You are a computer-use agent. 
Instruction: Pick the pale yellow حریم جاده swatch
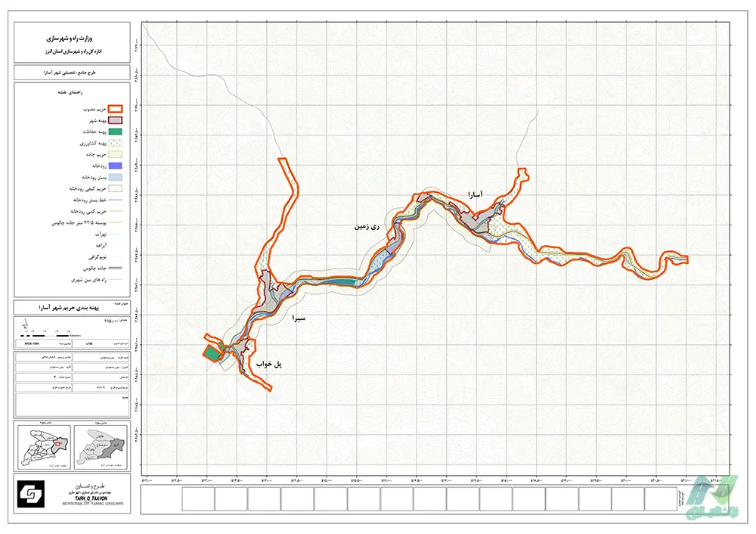[x=114, y=154]
